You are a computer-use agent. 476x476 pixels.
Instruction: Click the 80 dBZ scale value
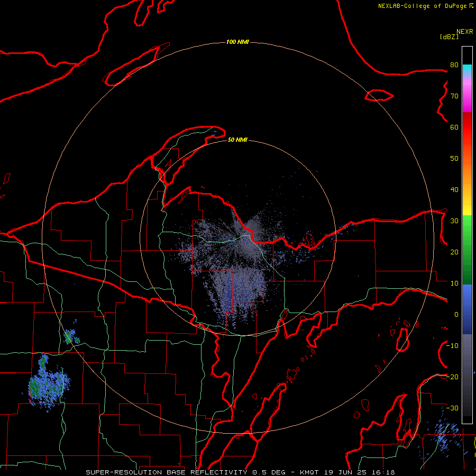[454, 65]
